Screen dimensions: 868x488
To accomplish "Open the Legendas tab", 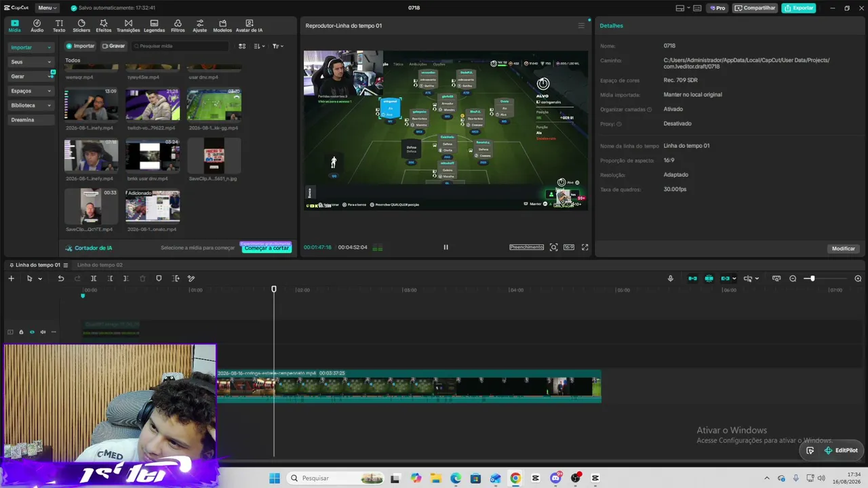I will 154,26.
